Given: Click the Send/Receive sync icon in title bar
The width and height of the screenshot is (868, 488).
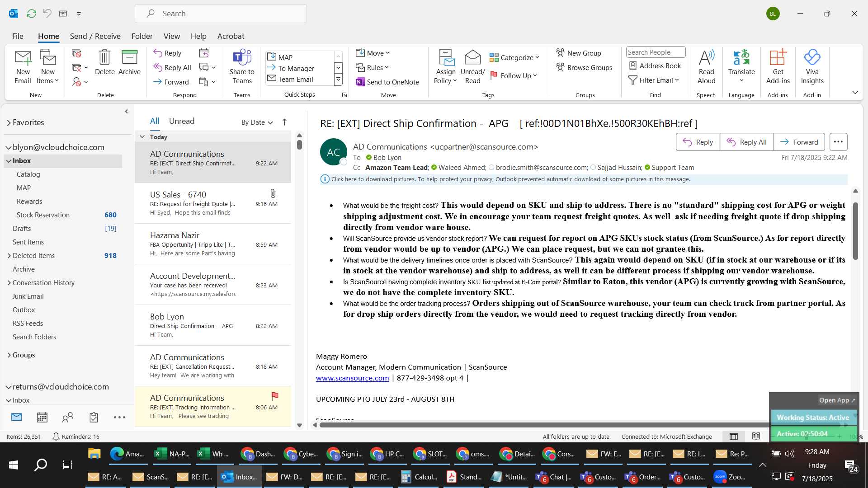Looking at the screenshot, I should point(31,14).
